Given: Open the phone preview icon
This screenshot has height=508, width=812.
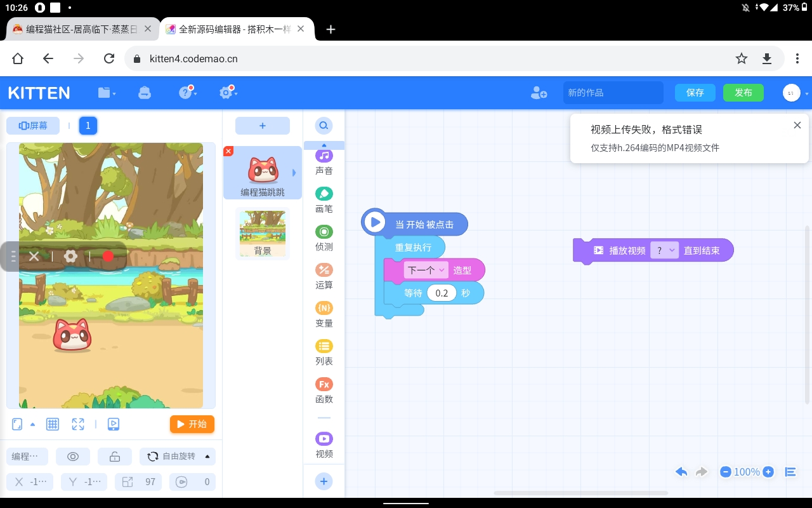Looking at the screenshot, I should coord(114,424).
